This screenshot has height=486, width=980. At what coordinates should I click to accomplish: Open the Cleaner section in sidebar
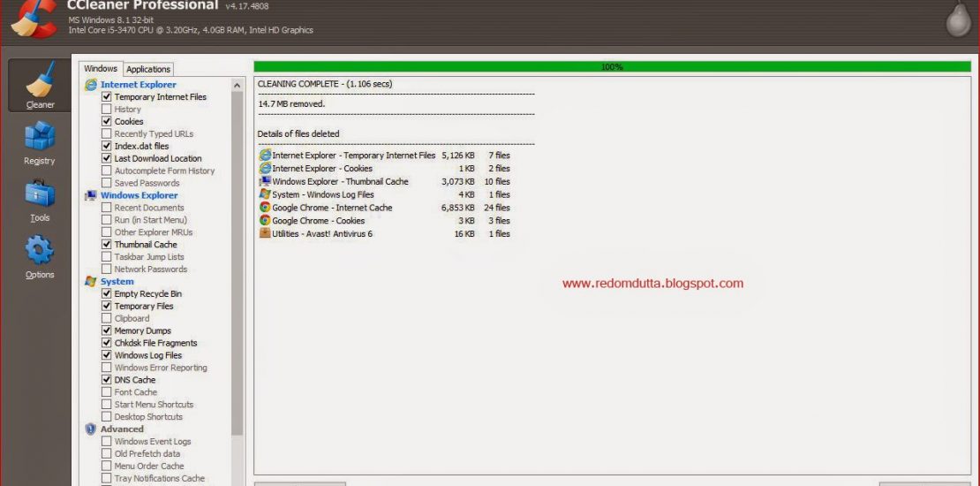[x=40, y=87]
